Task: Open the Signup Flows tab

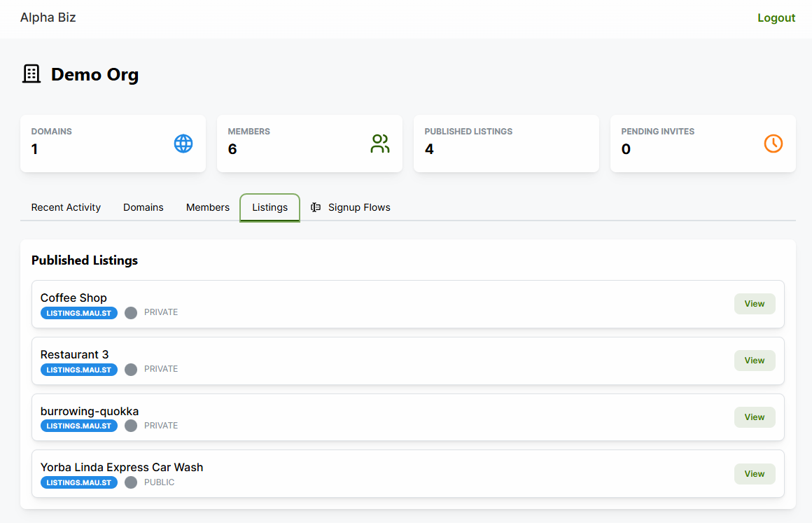Action: click(359, 207)
